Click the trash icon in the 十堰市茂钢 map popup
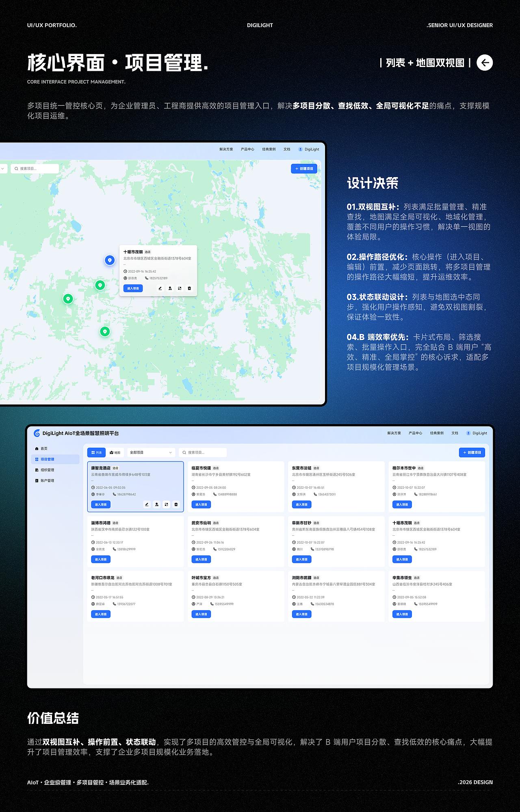This screenshot has height=812, width=520. [x=189, y=288]
